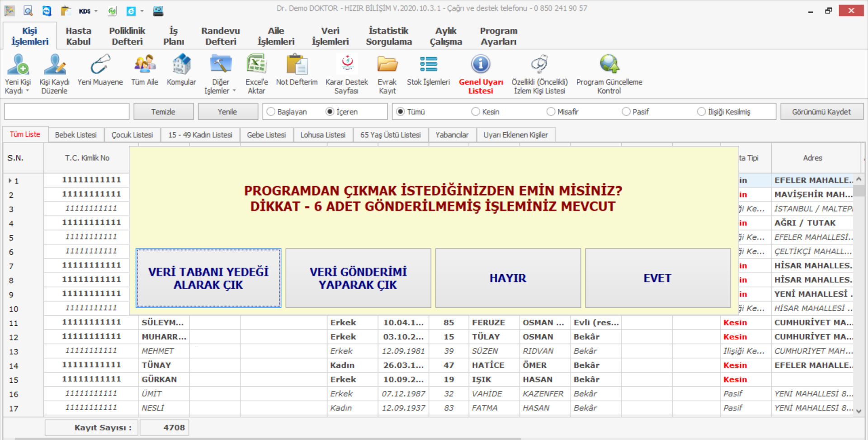Click table scrollbar down arrow
This screenshot has height=440, width=868.
point(859,411)
